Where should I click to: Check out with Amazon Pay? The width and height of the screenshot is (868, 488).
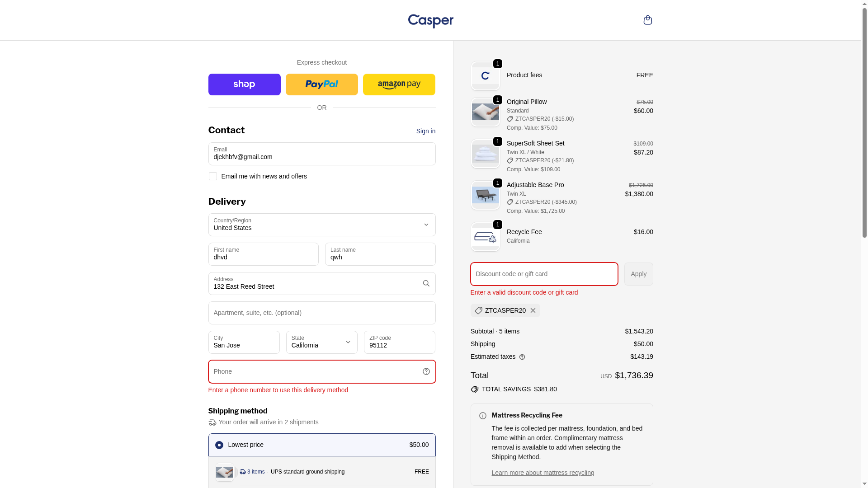click(x=399, y=84)
